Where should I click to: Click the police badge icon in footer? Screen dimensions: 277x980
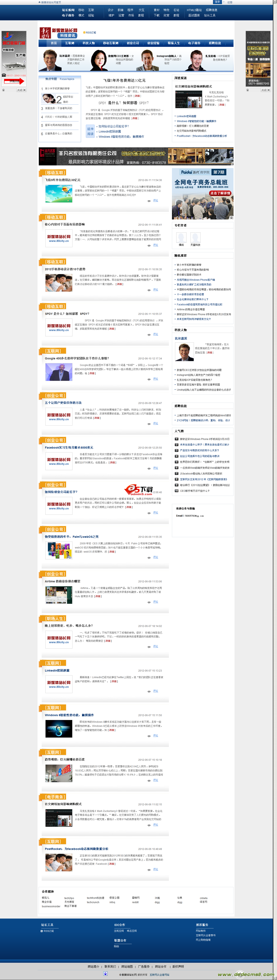pos(105,974)
